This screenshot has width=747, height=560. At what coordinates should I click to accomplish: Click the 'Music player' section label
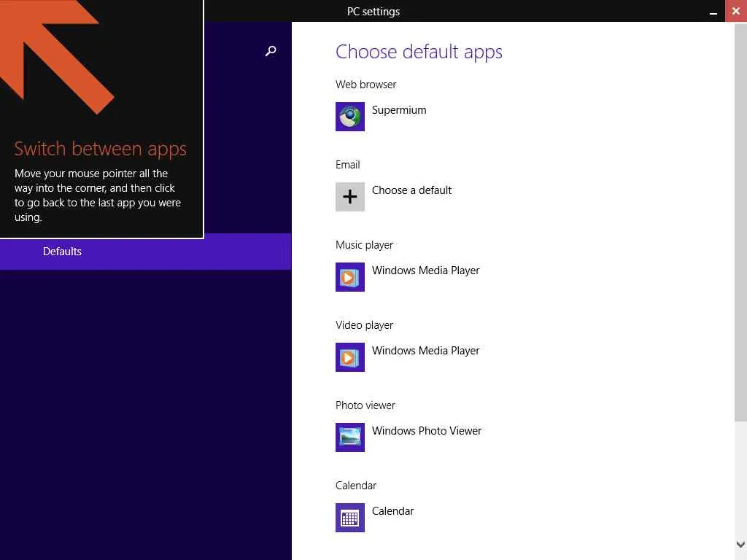(364, 245)
